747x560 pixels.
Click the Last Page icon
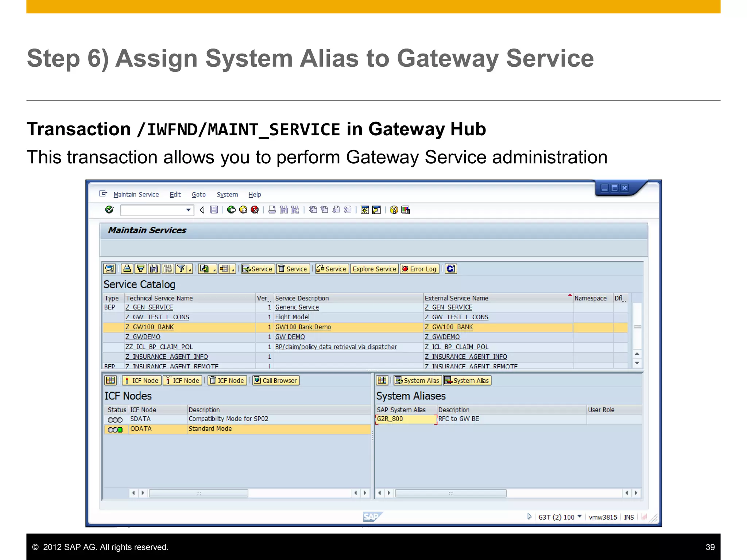[348, 210]
